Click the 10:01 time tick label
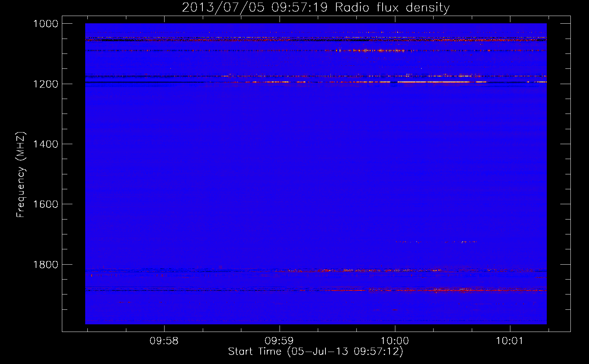Viewport: 589px width, 364px height. click(x=510, y=341)
